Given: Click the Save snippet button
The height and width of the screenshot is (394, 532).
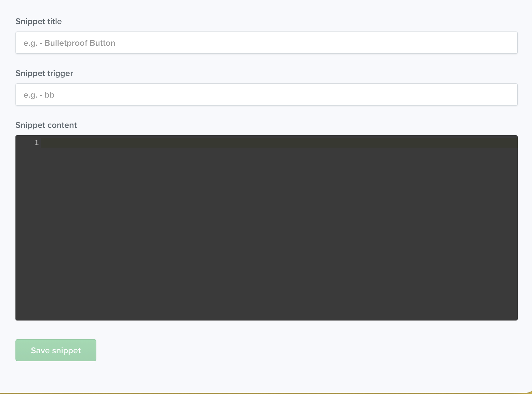Looking at the screenshot, I should click(56, 350).
